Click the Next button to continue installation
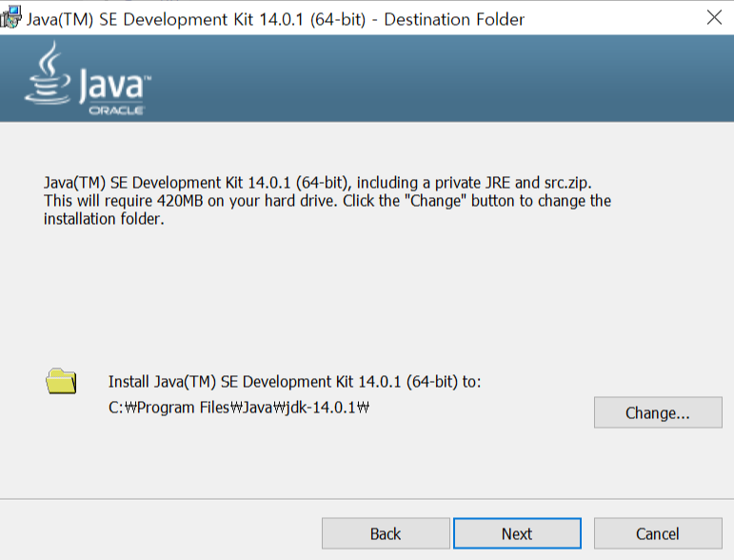Image resolution: width=734 pixels, height=560 pixels. click(517, 533)
